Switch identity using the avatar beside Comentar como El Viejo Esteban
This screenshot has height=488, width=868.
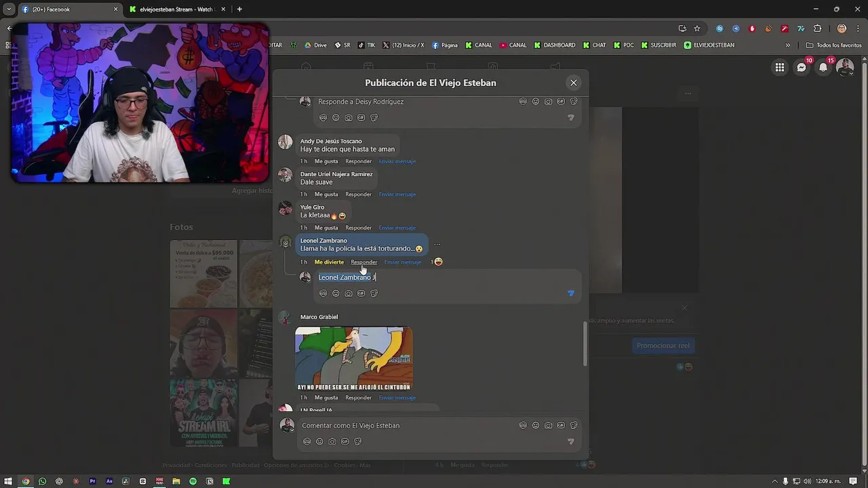coord(287,426)
